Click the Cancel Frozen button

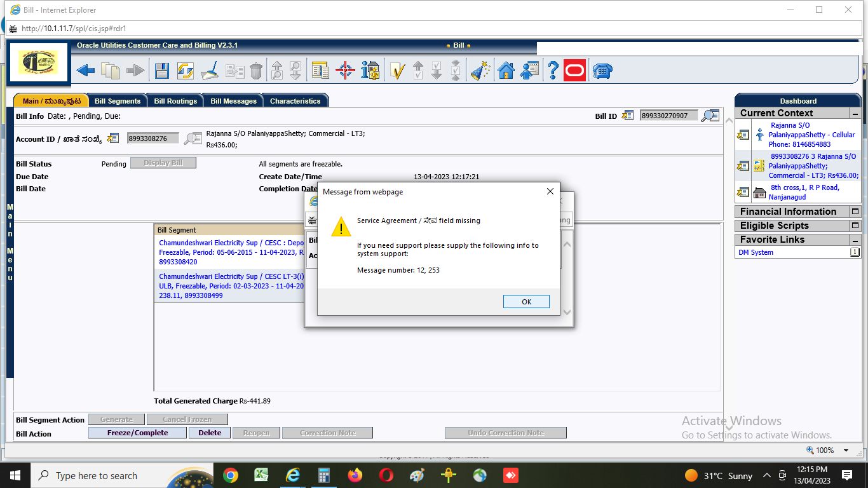(x=187, y=419)
